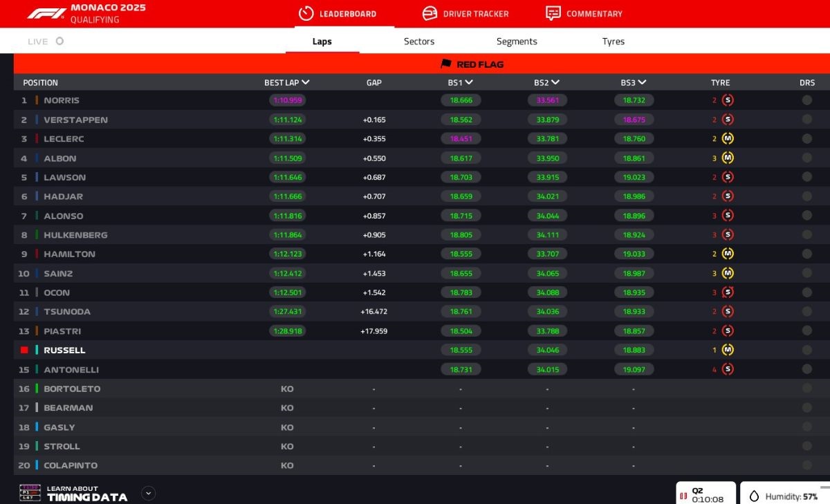Viewport: 830px width, 504px height.
Task: Open Learn About Timing Data link
Action: pos(86,493)
